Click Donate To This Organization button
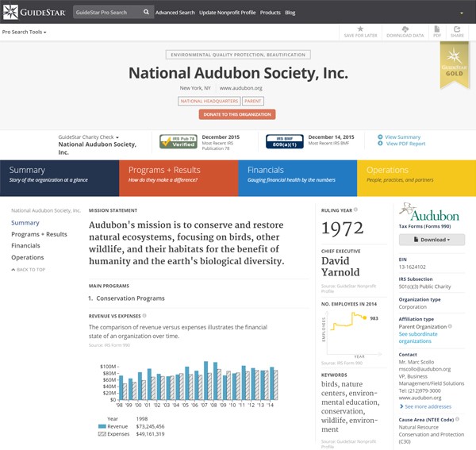The height and width of the screenshot is (450, 476). pos(237,114)
